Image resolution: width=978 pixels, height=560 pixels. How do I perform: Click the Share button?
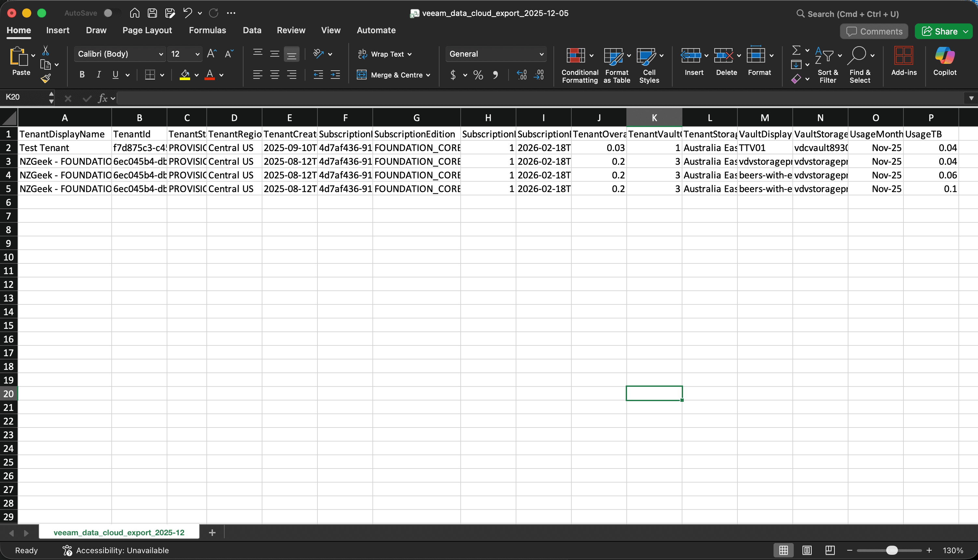940,32
